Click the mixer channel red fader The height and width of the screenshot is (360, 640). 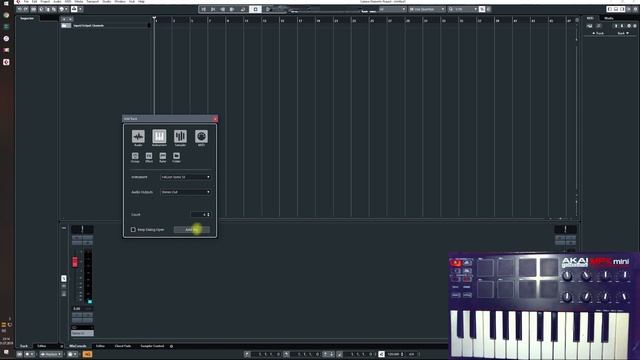click(x=75, y=262)
